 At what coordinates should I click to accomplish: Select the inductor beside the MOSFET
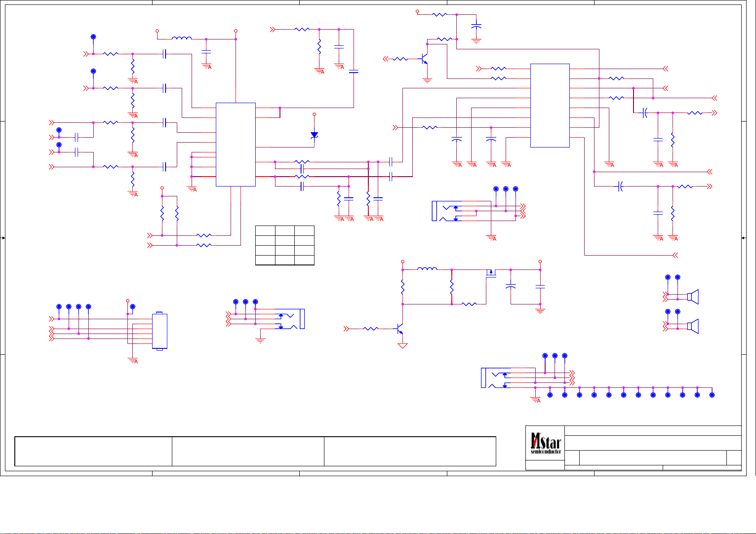427,269
